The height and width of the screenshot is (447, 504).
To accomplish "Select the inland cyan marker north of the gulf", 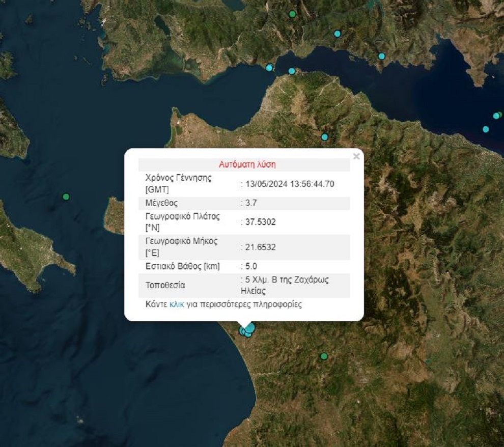I will coord(337,34).
